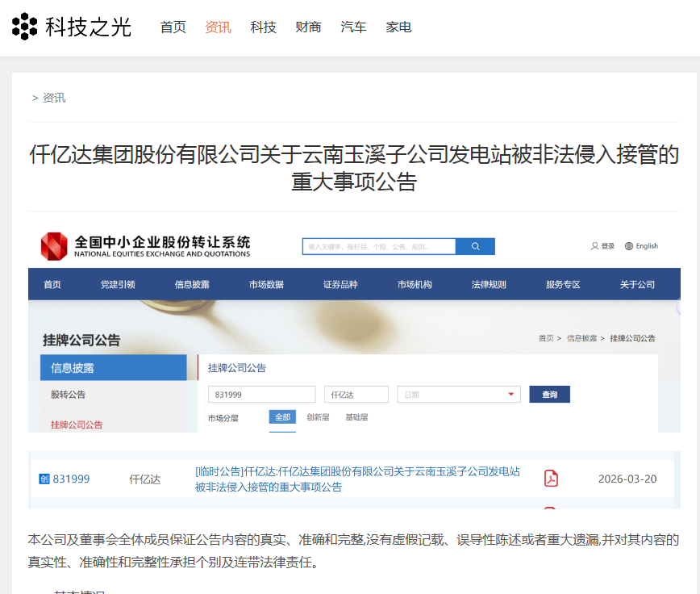Select the 信息披露 sidebar header
Screen dimensions: 700x594
point(114,367)
